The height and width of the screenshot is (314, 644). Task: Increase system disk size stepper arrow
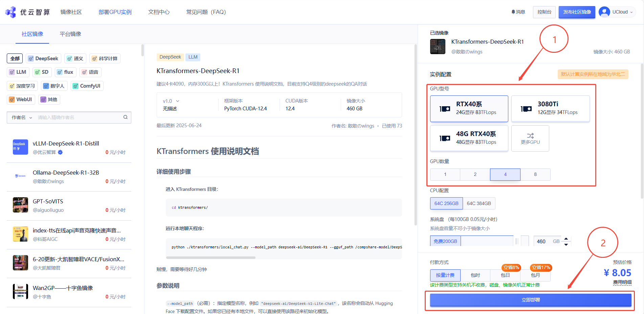pyautogui.click(x=566, y=239)
